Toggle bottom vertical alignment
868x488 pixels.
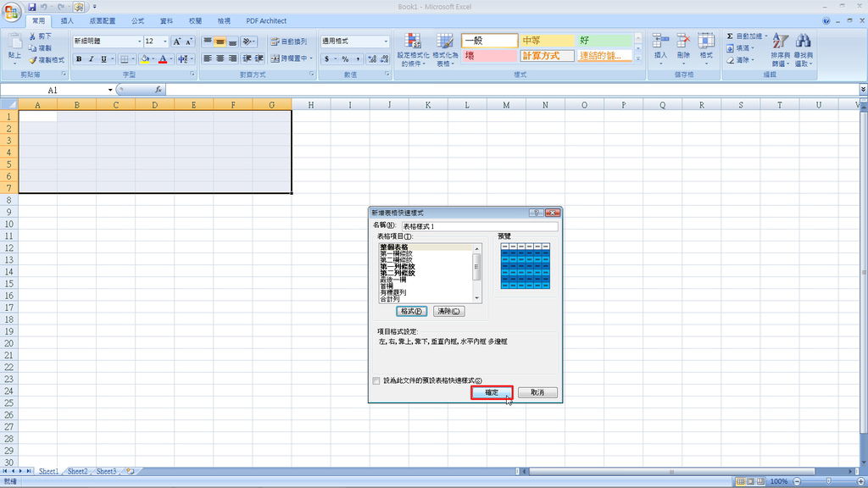tap(232, 42)
